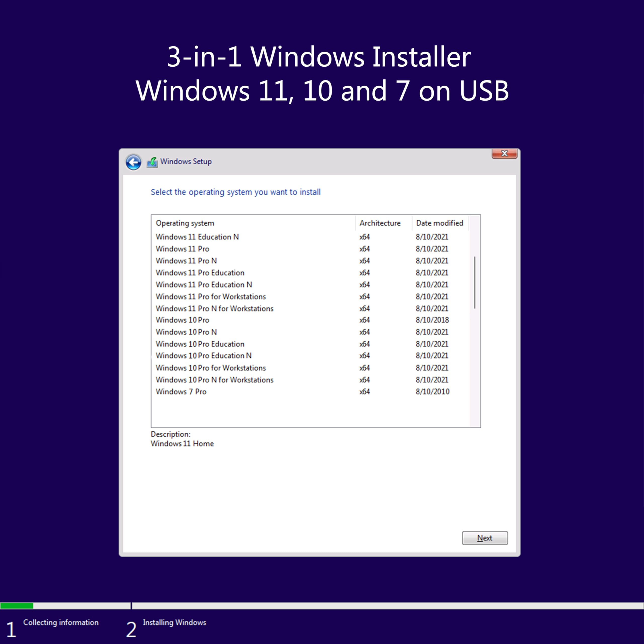644x644 pixels.
Task: Select the Windows 7 Pro entry
Action: tap(181, 392)
